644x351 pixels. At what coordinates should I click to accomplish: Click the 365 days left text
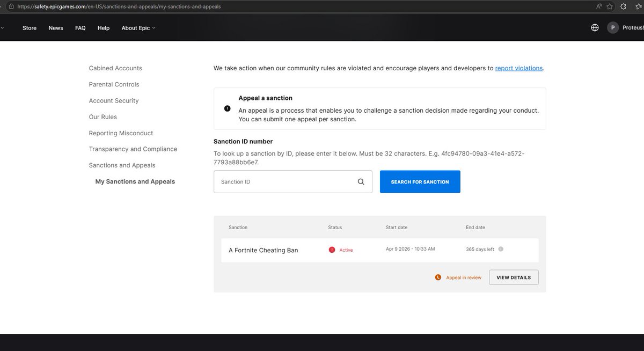(480, 249)
